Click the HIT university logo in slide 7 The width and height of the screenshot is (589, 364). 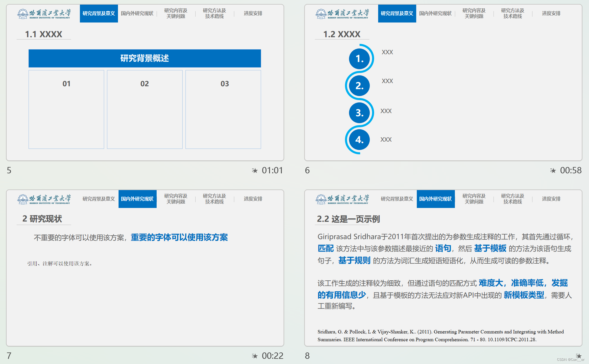44,199
